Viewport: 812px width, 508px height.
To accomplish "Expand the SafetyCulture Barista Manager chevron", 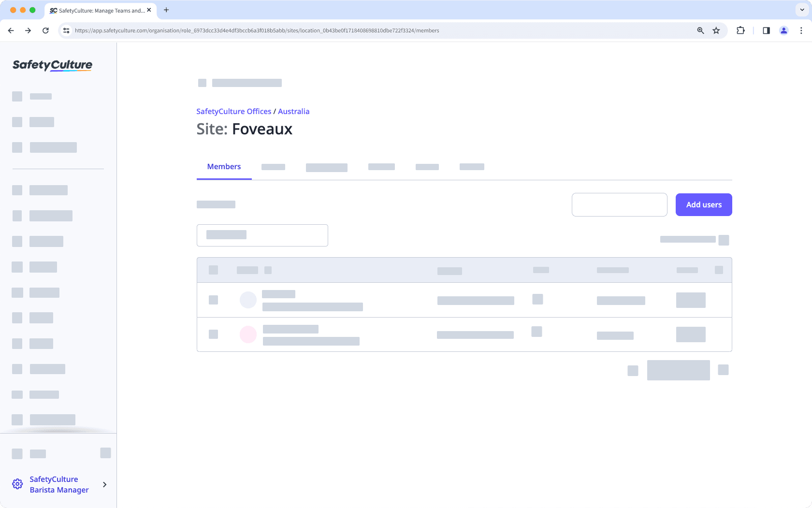I will point(104,484).
